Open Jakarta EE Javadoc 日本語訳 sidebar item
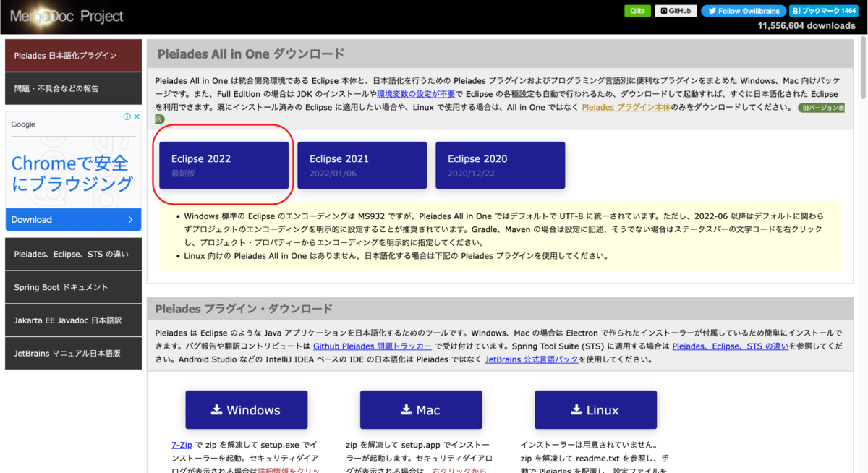This screenshot has width=868, height=473. [73, 320]
